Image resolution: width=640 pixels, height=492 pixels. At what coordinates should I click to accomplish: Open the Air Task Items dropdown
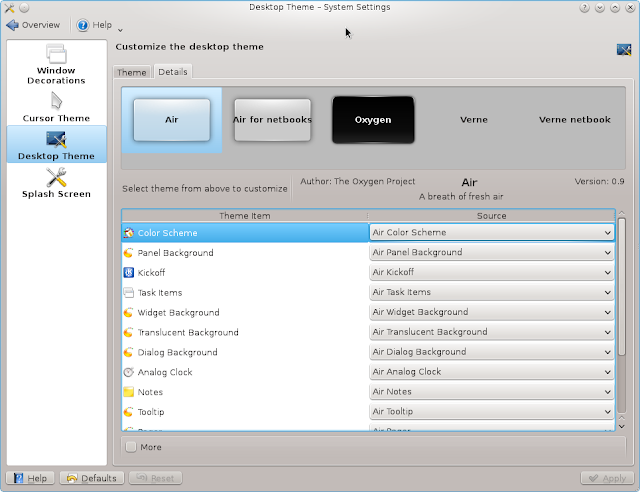(492, 292)
